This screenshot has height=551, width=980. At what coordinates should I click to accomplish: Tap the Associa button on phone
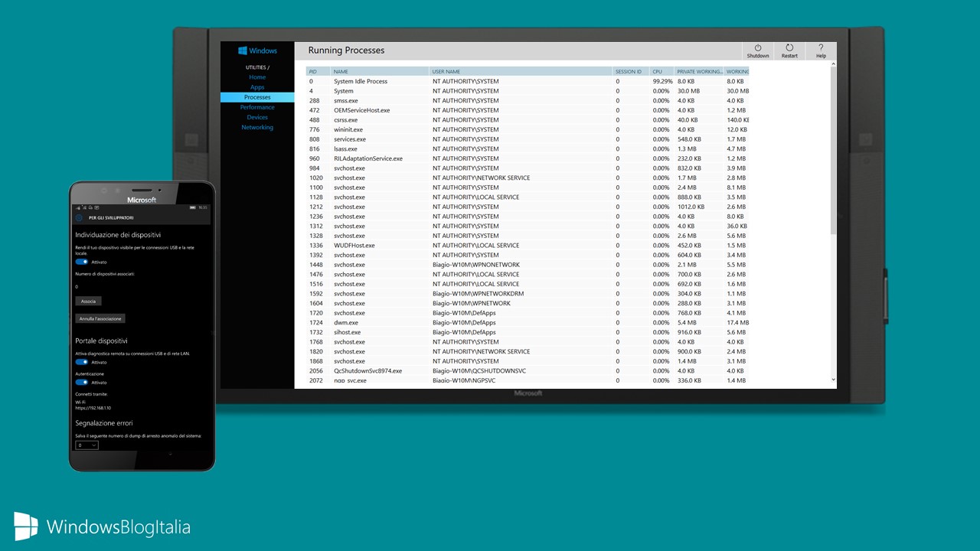tap(88, 301)
